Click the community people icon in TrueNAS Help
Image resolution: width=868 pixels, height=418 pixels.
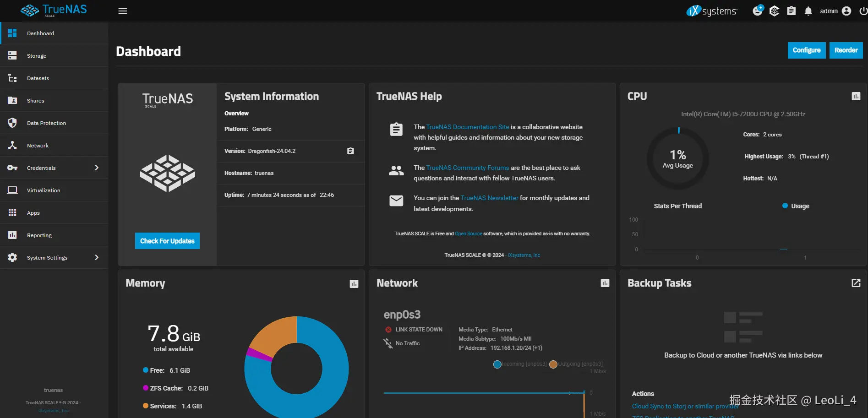[396, 171]
